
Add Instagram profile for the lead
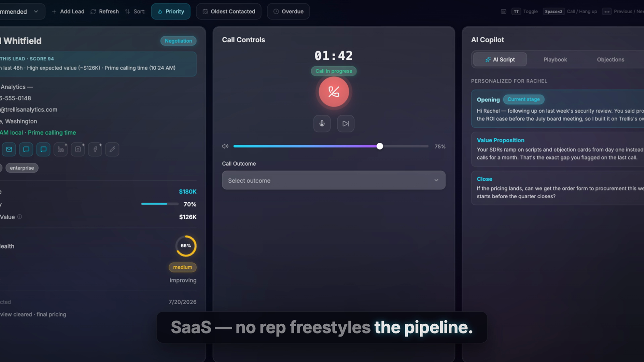78,149
